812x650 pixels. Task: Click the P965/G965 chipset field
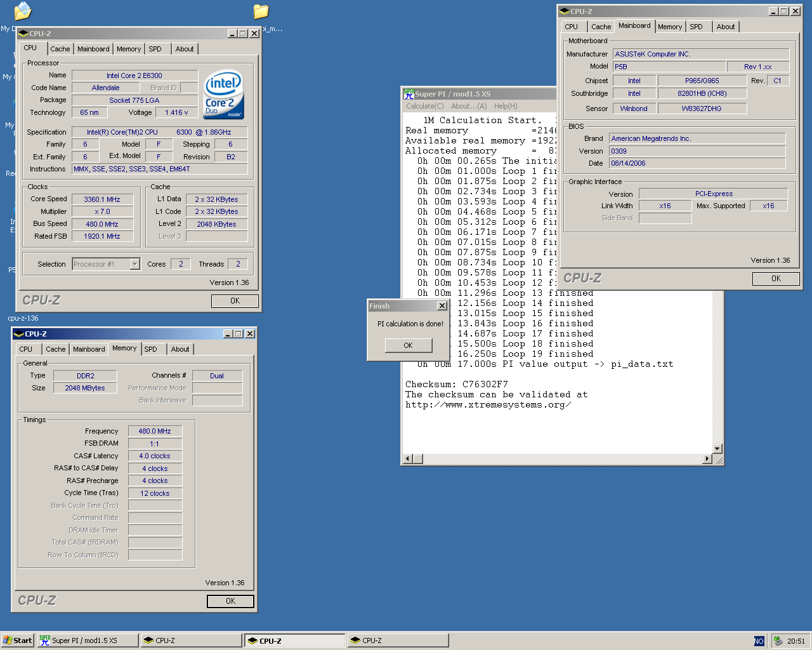pos(702,81)
